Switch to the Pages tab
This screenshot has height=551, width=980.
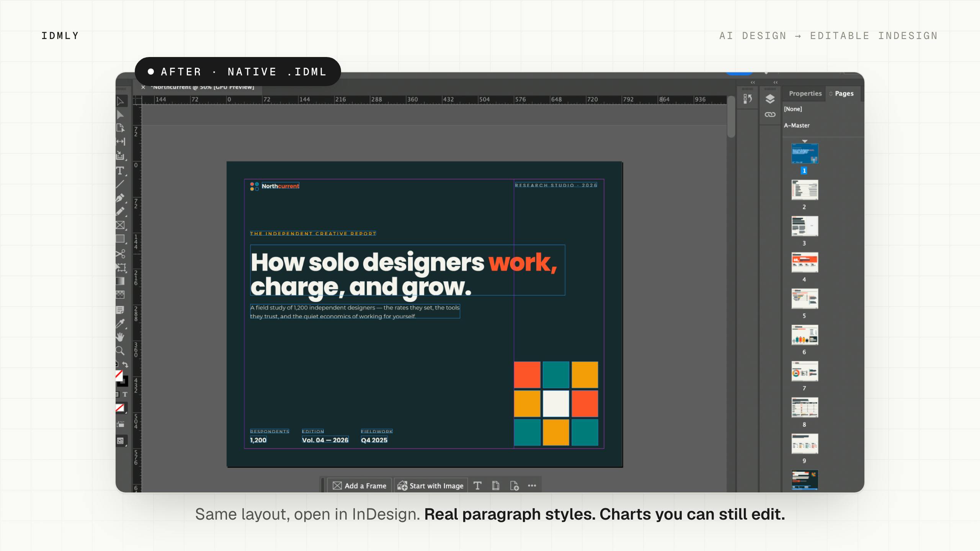[x=844, y=93]
